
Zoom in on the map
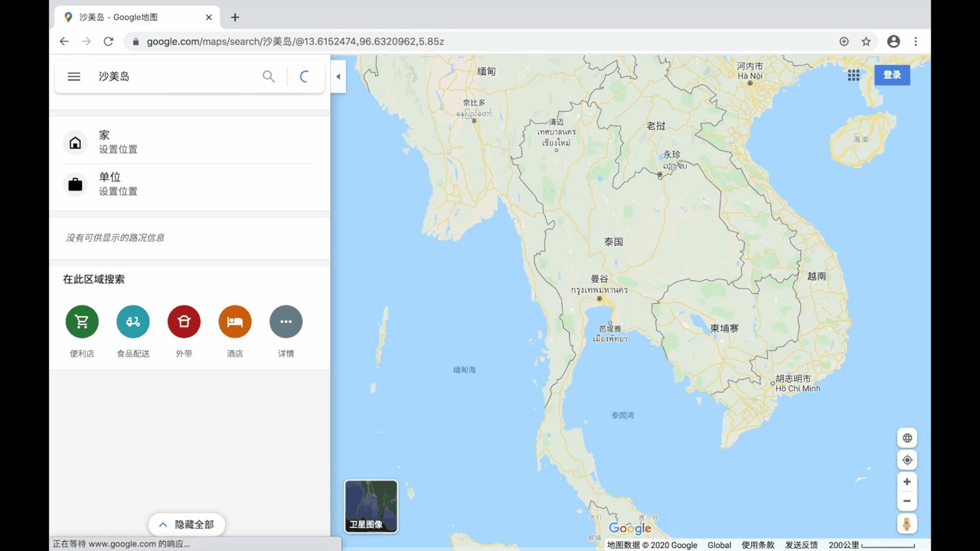[907, 482]
